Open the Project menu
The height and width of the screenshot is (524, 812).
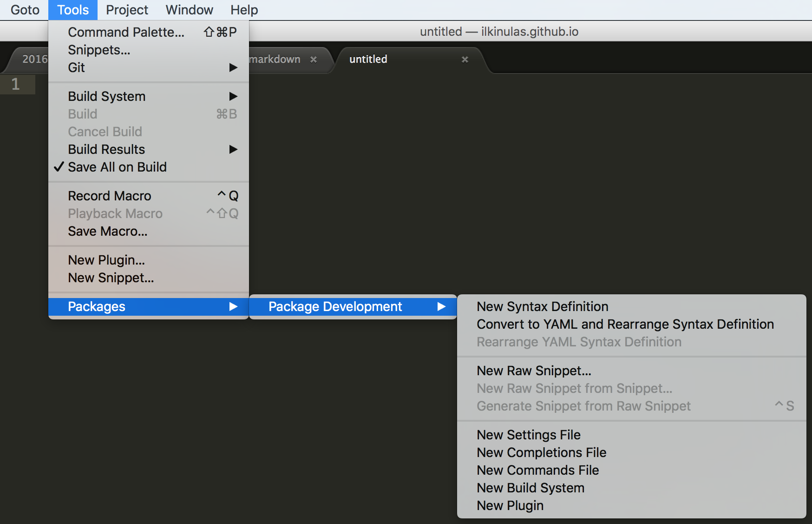click(127, 10)
